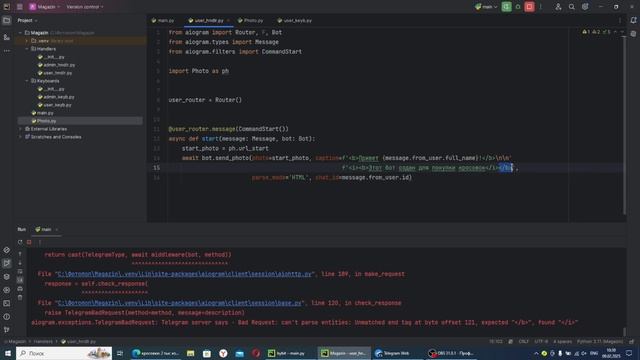Screen dimensions: 640x360
Task: Open the Project tool window icon
Action: (x=7, y=20)
